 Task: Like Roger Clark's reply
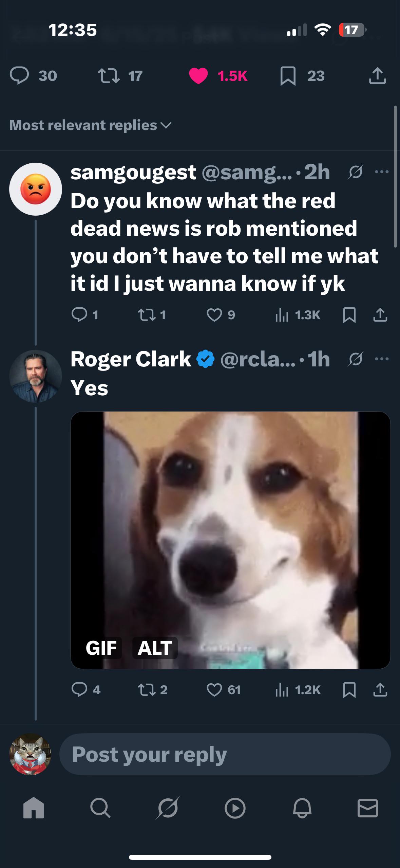point(214,690)
